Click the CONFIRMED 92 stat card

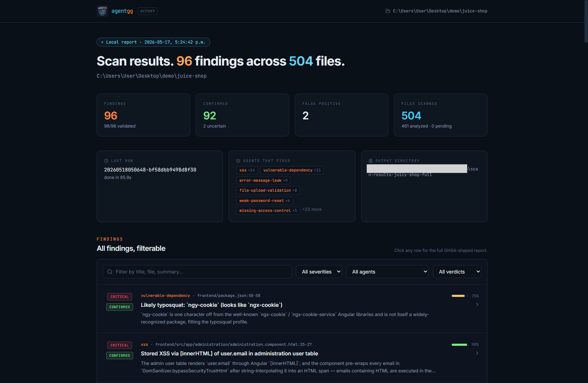tap(242, 115)
